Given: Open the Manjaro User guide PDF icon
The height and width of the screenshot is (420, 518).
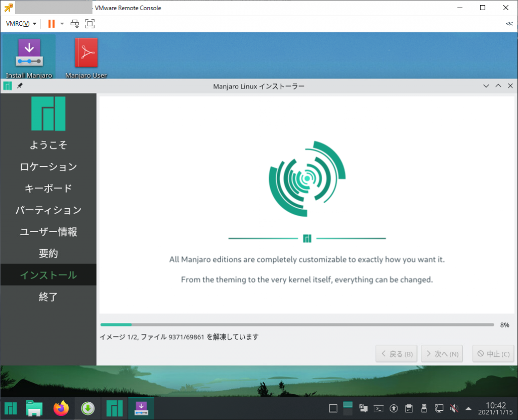Looking at the screenshot, I should (x=86, y=58).
